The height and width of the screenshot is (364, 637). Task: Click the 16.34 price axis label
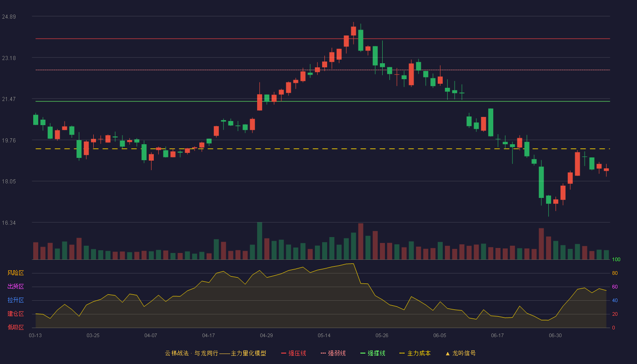pyautogui.click(x=9, y=223)
